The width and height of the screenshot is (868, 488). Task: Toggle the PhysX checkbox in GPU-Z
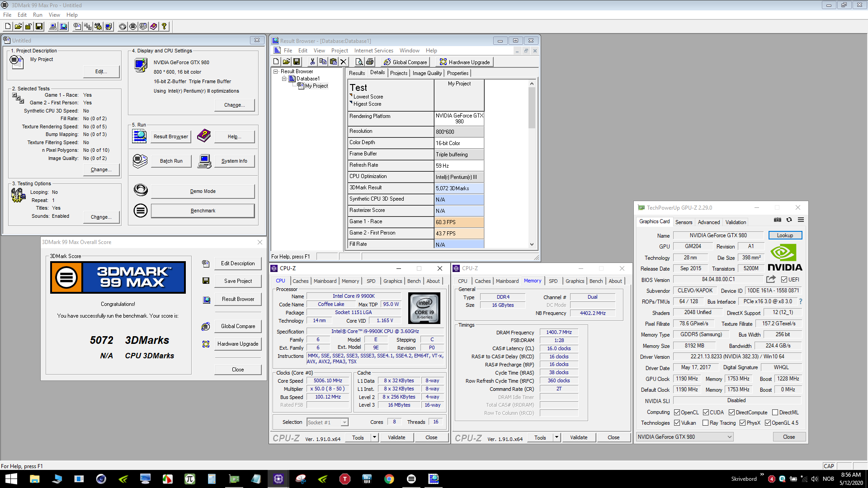click(x=743, y=423)
